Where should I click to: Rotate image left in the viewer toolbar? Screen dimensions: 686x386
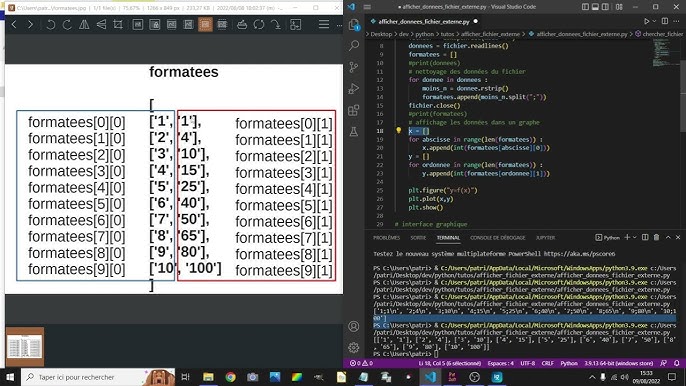[51, 25]
